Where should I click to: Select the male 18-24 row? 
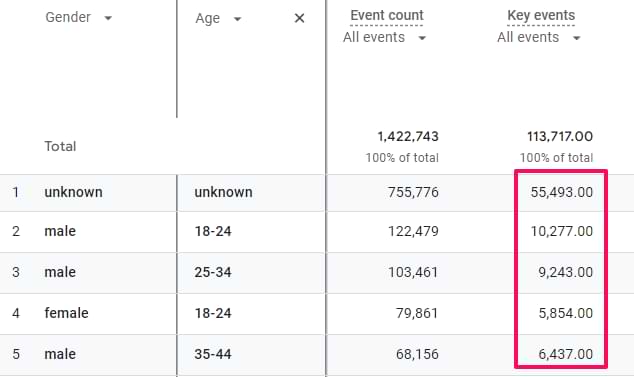[x=317, y=231]
